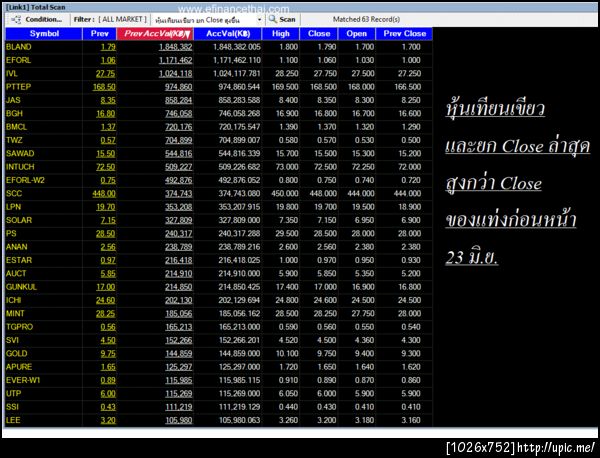Sort by the Prev column header
This screenshot has height=458, width=600.
pos(99,34)
